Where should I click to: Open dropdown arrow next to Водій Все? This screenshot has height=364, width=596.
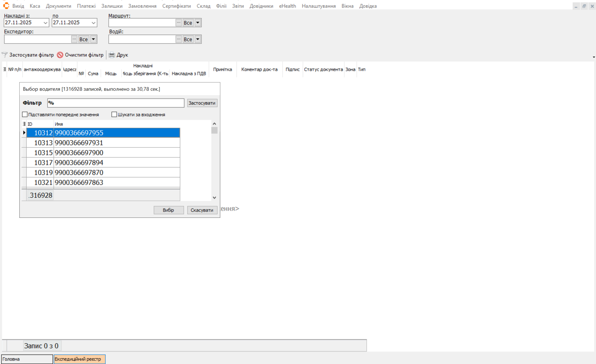198,39
